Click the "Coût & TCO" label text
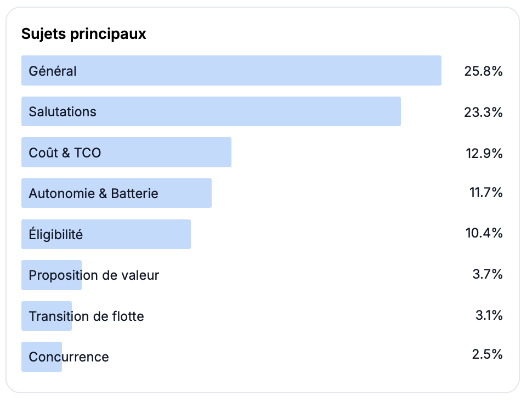The width and height of the screenshot is (532, 407). point(65,152)
